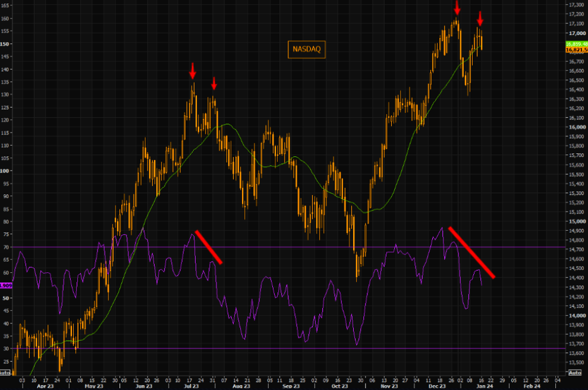
Task: Select the purple RSI 70 overbought line
Action: click(x=288, y=247)
